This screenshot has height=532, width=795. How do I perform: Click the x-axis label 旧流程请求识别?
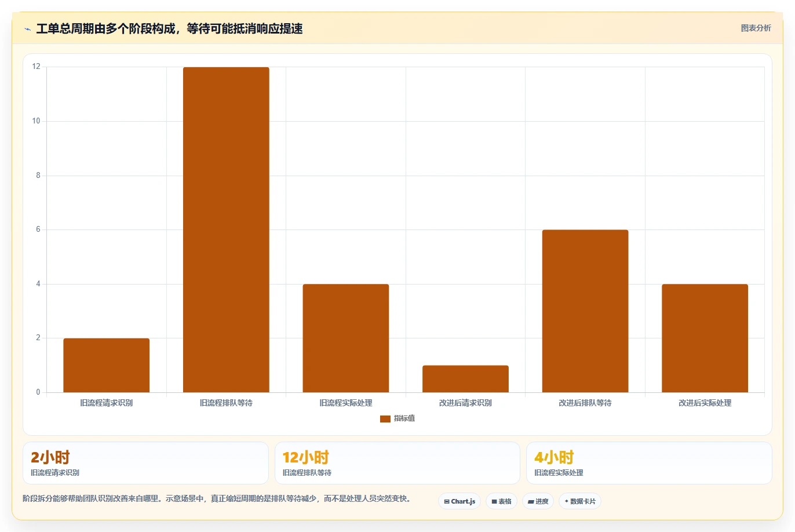click(x=107, y=403)
